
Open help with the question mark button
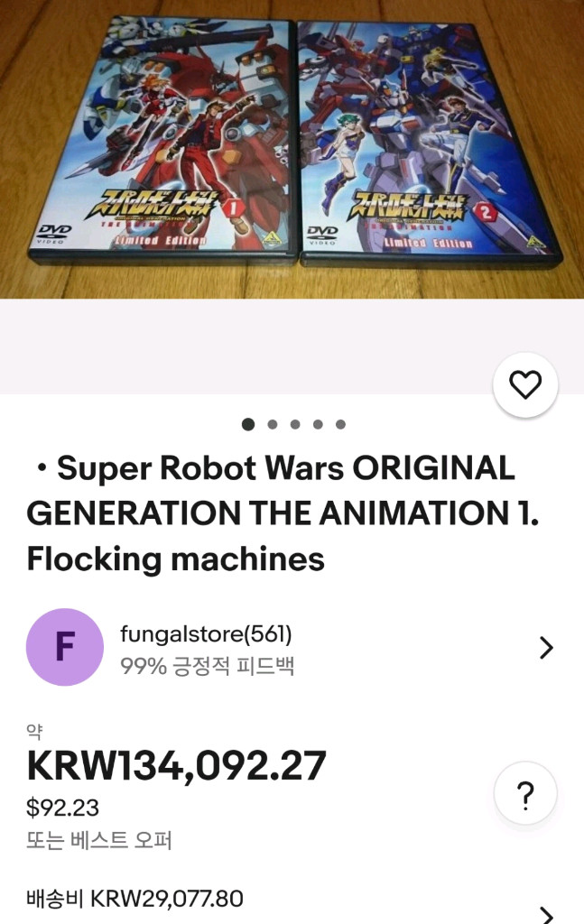(525, 795)
